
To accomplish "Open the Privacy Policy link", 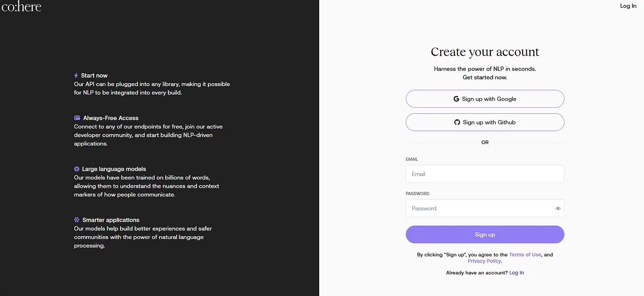I will (x=484, y=261).
